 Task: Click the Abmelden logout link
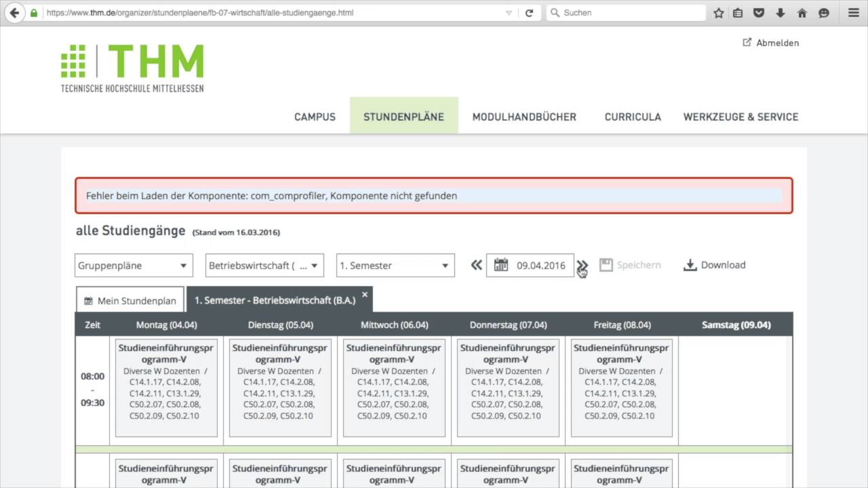[771, 43]
